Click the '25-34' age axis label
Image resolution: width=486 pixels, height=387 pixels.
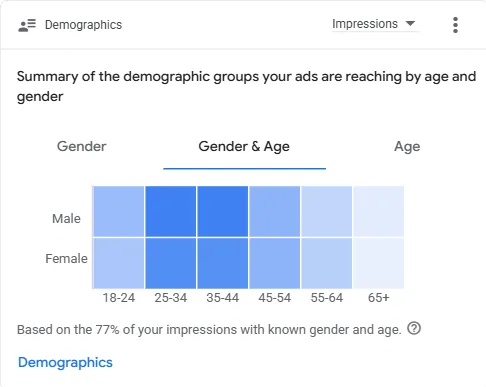[x=171, y=298]
